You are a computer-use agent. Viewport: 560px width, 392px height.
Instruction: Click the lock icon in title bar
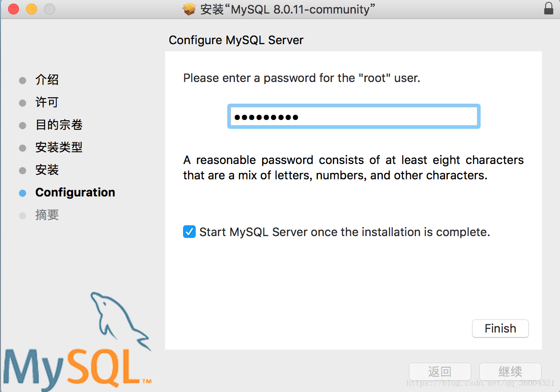(x=548, y=9)
